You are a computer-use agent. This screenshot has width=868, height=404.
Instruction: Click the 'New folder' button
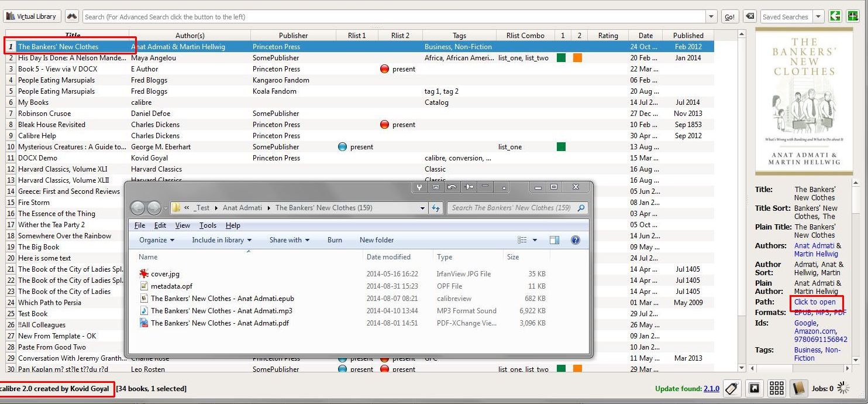[x=377, y=240]
